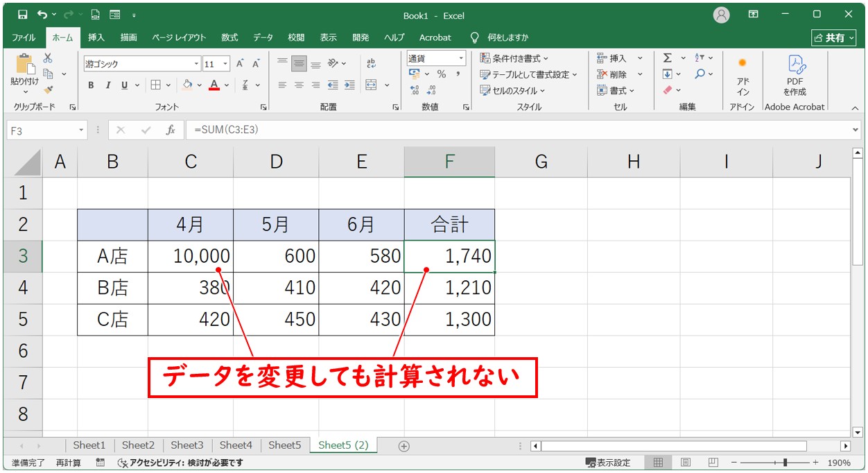Click the Create PDF Acrobat icon
868x473 pixels.
click(795, 75)
